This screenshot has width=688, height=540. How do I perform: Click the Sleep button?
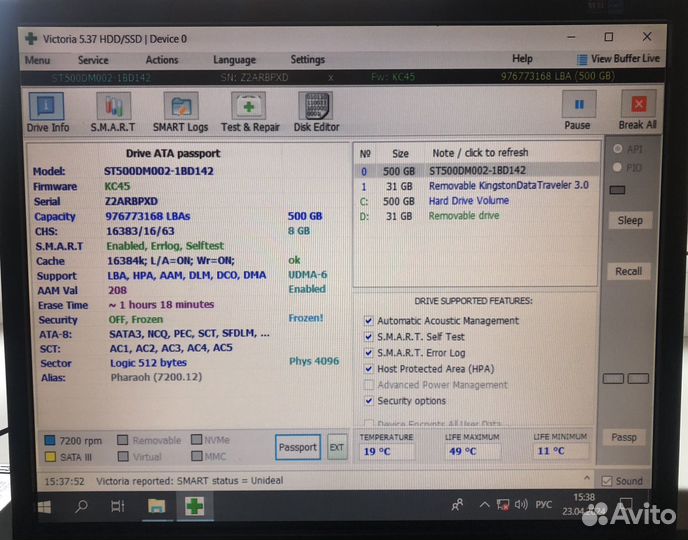(630, 220)
